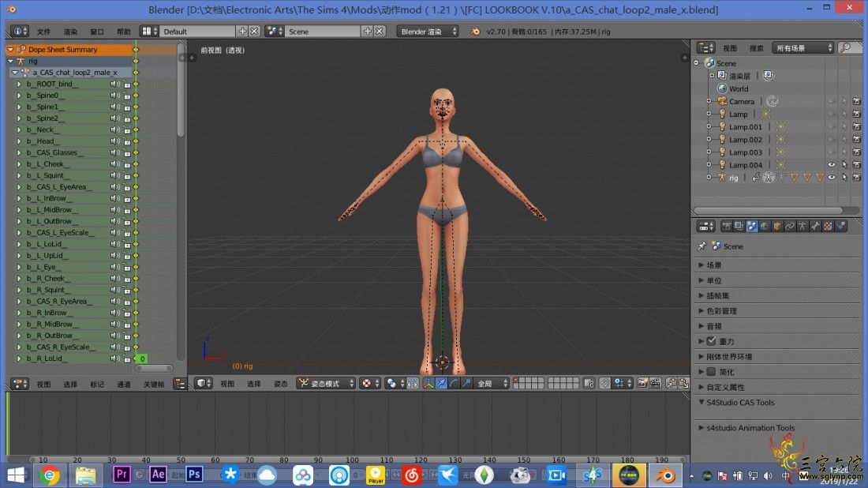The width and height of the screenshot is (868, 488).
Task: Select World in the outliner tree
Action: (739, 88)
